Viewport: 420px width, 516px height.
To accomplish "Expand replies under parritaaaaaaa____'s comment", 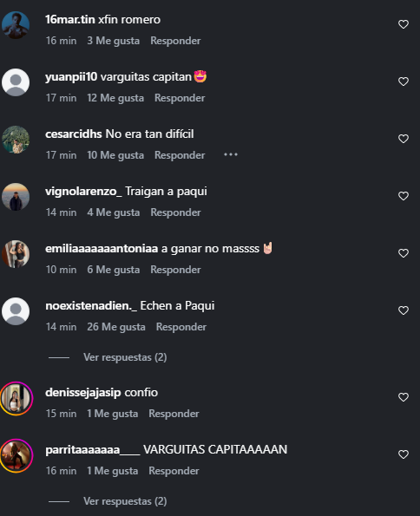I will click(125, 501).
